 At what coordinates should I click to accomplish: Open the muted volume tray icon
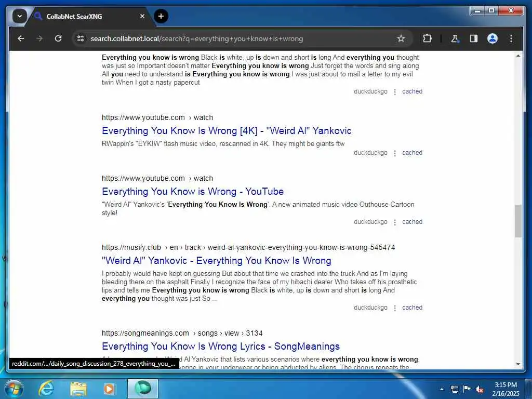[480, 389]
